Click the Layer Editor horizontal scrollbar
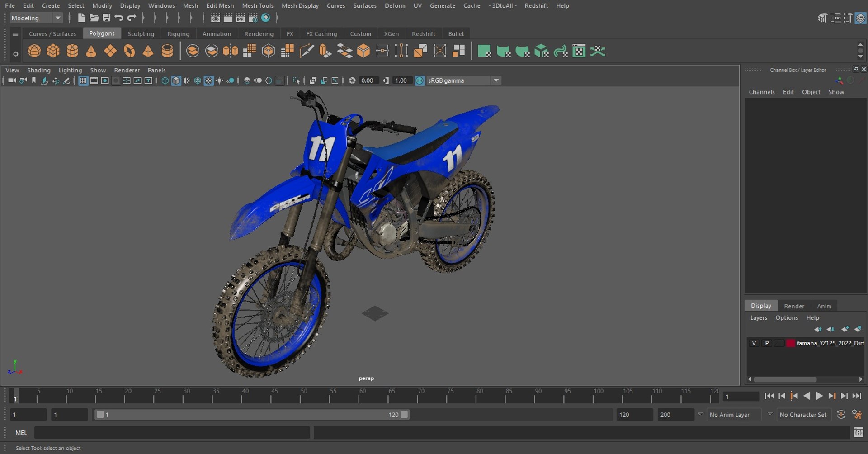This screenshot has width=868, height=454. [785, 379]
